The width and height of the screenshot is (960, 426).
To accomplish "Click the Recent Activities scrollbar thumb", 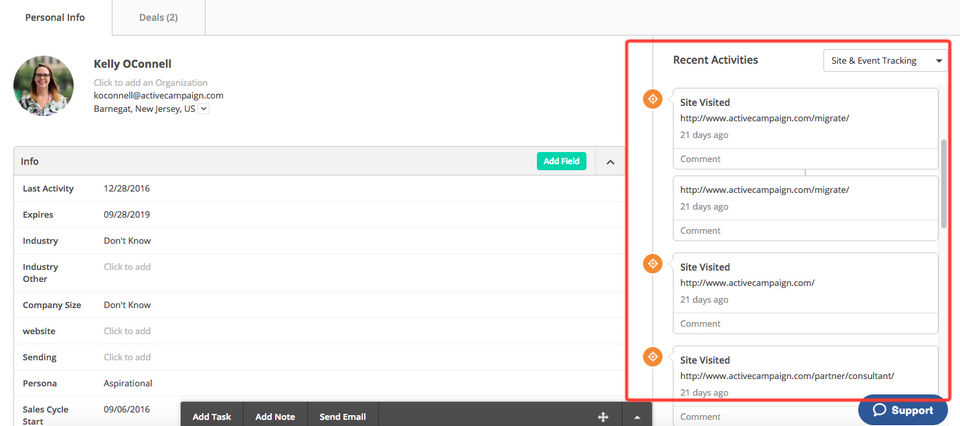I will [x=943, y=183].
